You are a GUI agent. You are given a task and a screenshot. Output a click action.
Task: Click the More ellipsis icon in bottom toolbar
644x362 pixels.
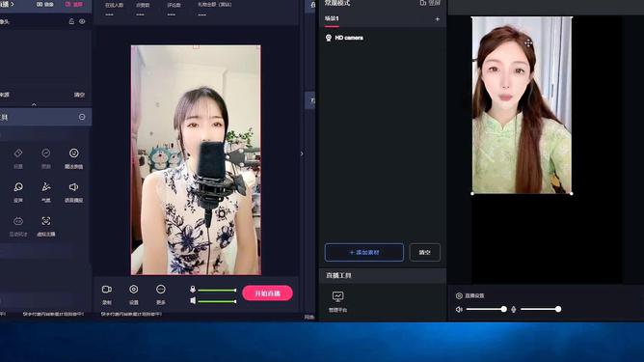click(x=161, y=290)
